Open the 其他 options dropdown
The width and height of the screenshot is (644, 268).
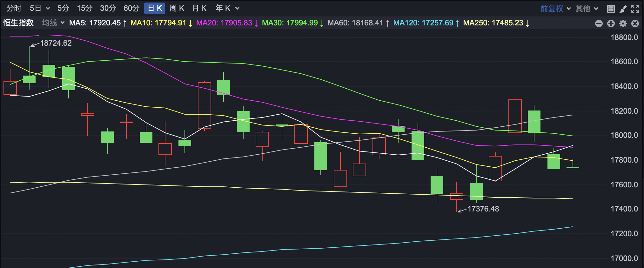[587, 9]
